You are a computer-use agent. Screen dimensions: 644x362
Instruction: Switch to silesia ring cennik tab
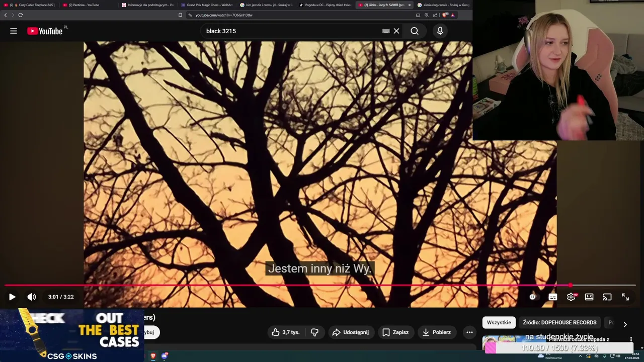pos(443,5)
